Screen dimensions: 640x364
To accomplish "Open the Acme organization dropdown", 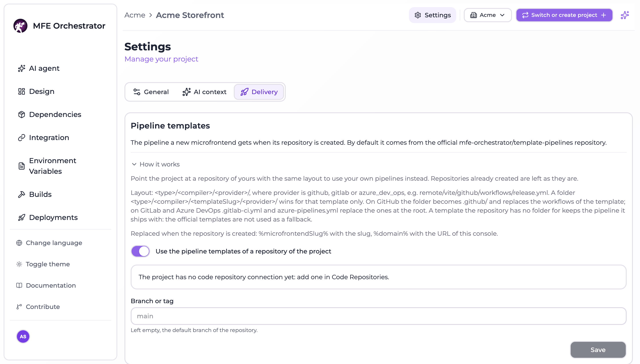I will click(488, 15).
